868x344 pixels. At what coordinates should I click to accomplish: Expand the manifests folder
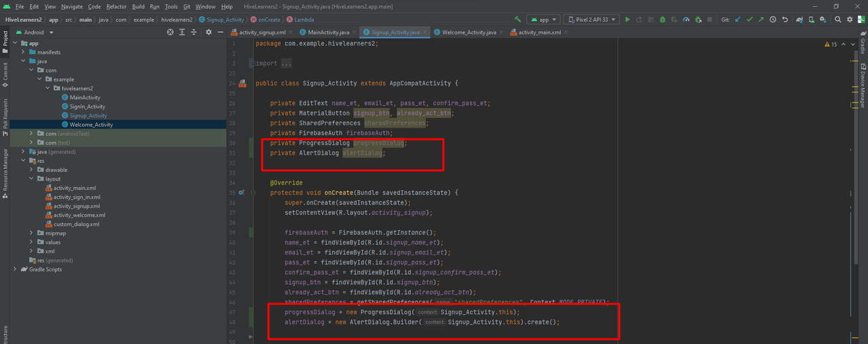23,52
